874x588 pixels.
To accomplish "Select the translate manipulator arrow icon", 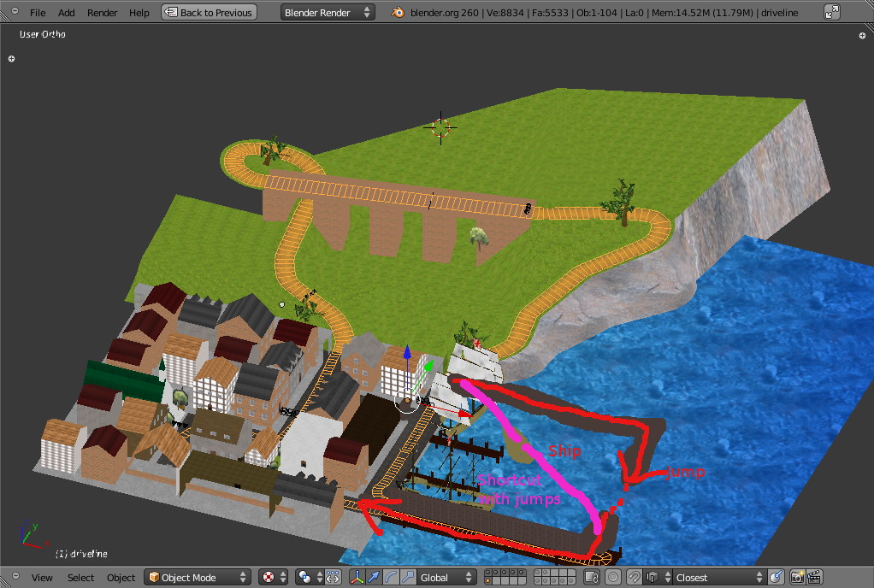I will 375,578.
